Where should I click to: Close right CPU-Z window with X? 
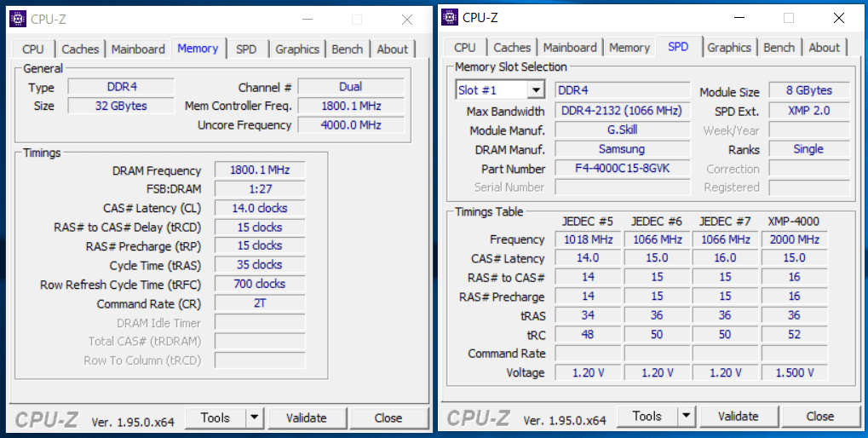click(x=839, y=18)
